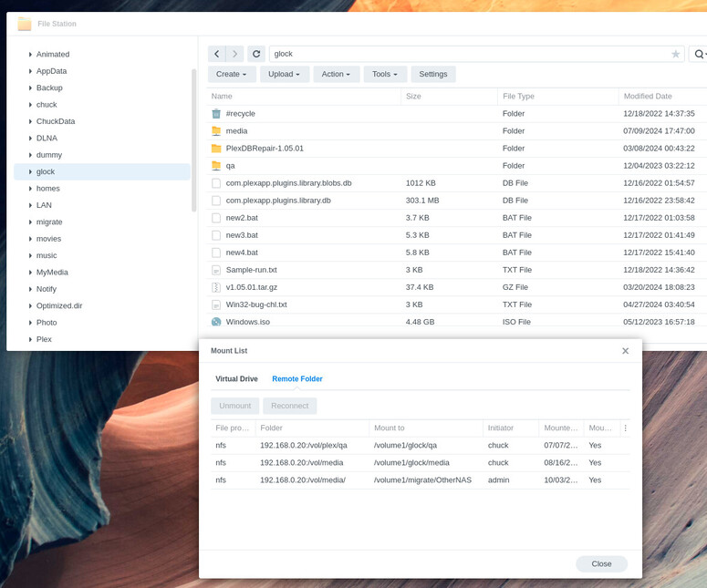Expand the AppData folder tree node
The height and width of the screenshot is (588, 707).
(30, 71)
